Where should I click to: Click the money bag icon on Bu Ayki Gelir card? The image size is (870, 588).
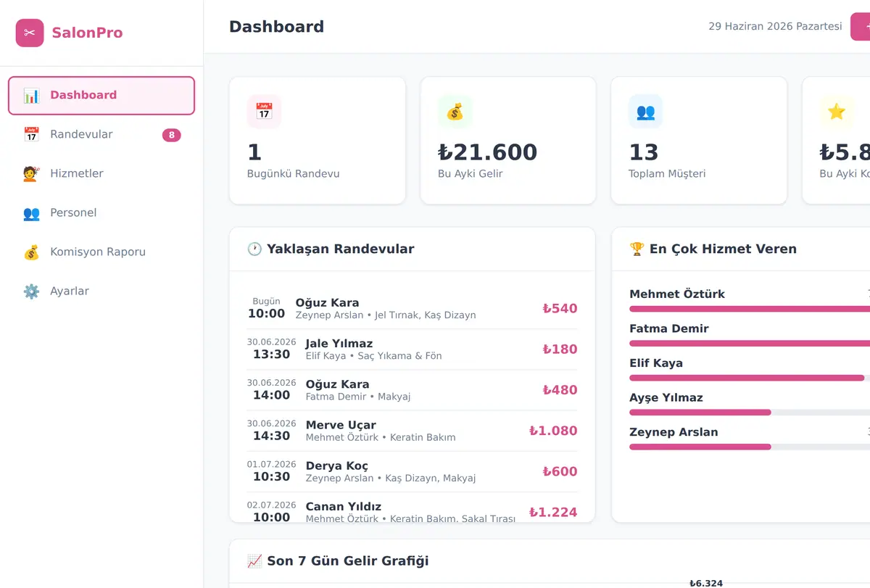[x=455, y=112]
